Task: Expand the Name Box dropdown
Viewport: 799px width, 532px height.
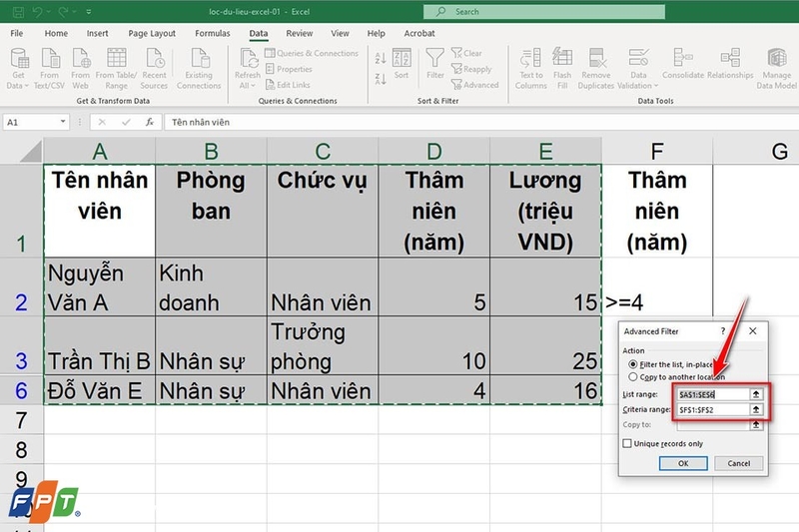Action: [63, 122]
